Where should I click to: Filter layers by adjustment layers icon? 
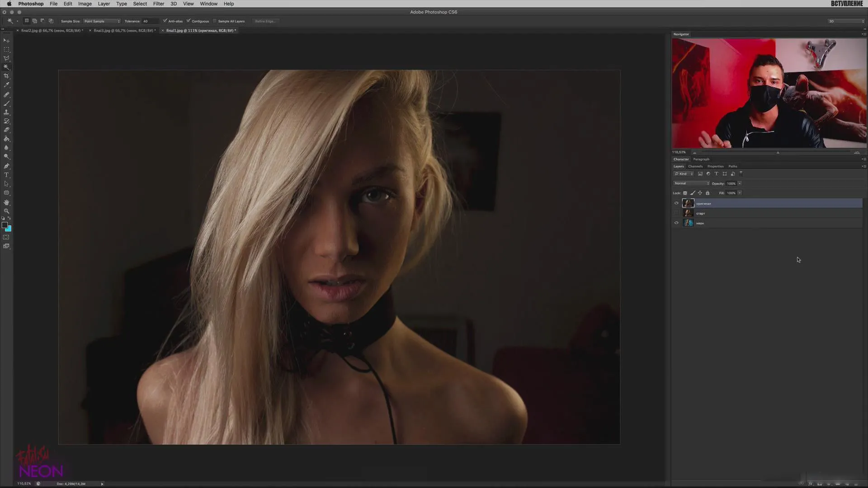click(708, 174)
